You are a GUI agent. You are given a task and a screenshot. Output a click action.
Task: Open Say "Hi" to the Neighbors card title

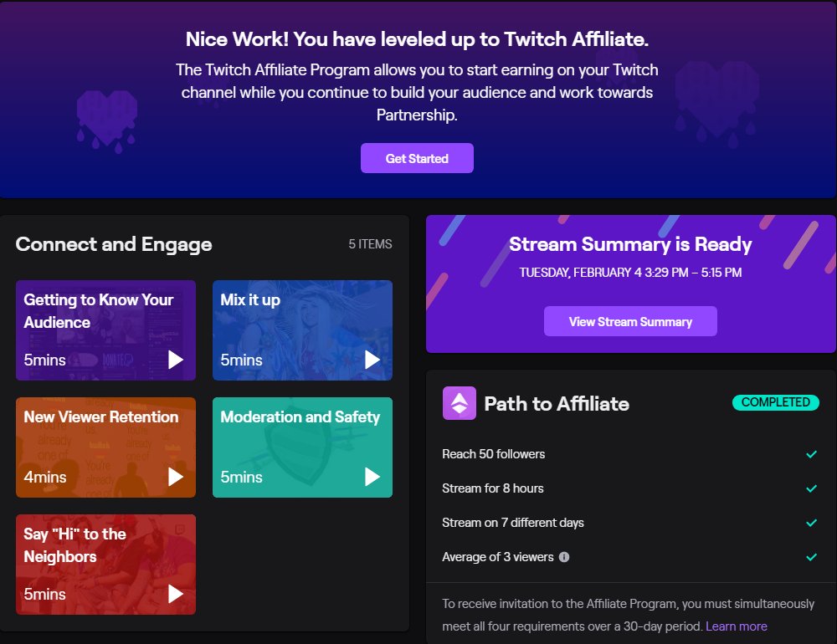(x=74, y=545)
